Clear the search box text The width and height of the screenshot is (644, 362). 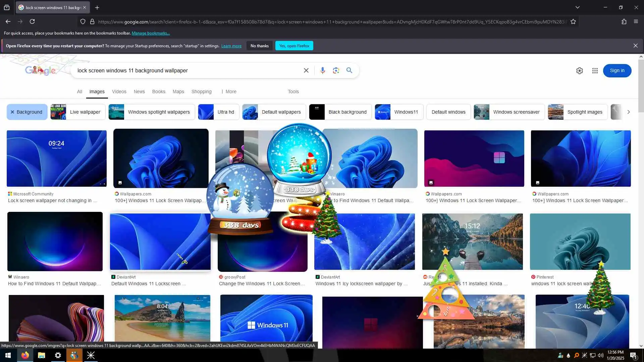(x=306, y=70)
